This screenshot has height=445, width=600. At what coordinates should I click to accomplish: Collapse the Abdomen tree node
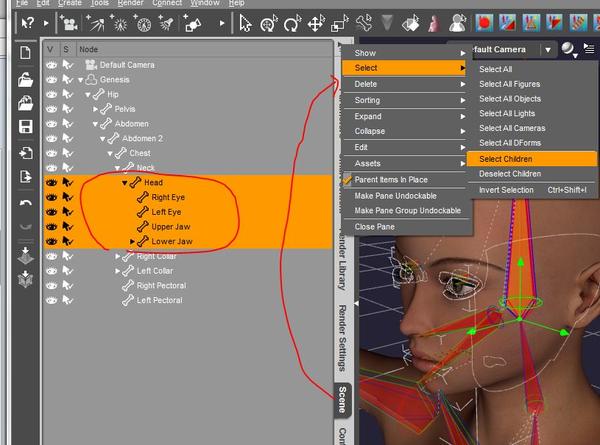click(95, 124)
